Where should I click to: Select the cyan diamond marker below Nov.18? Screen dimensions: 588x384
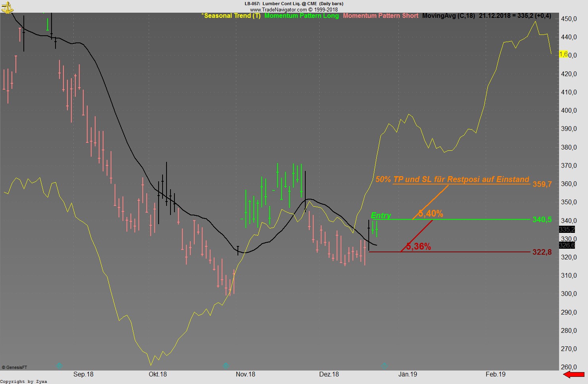225,366
